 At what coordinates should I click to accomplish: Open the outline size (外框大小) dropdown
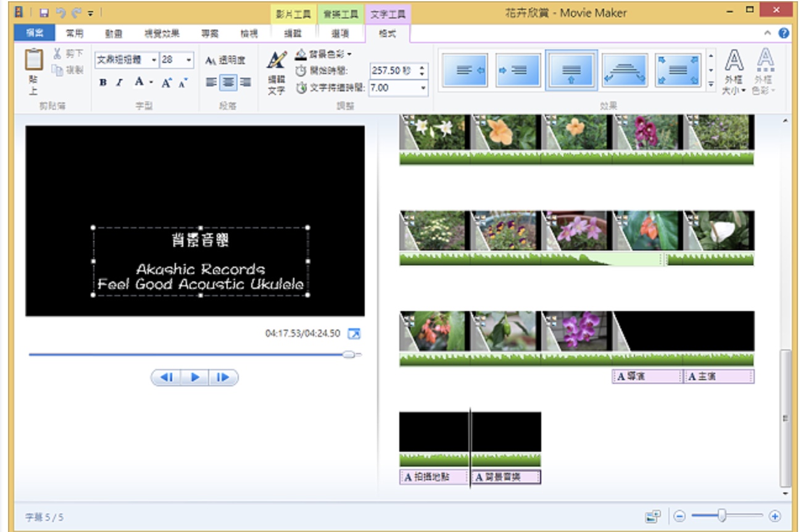tap(734, 72)
